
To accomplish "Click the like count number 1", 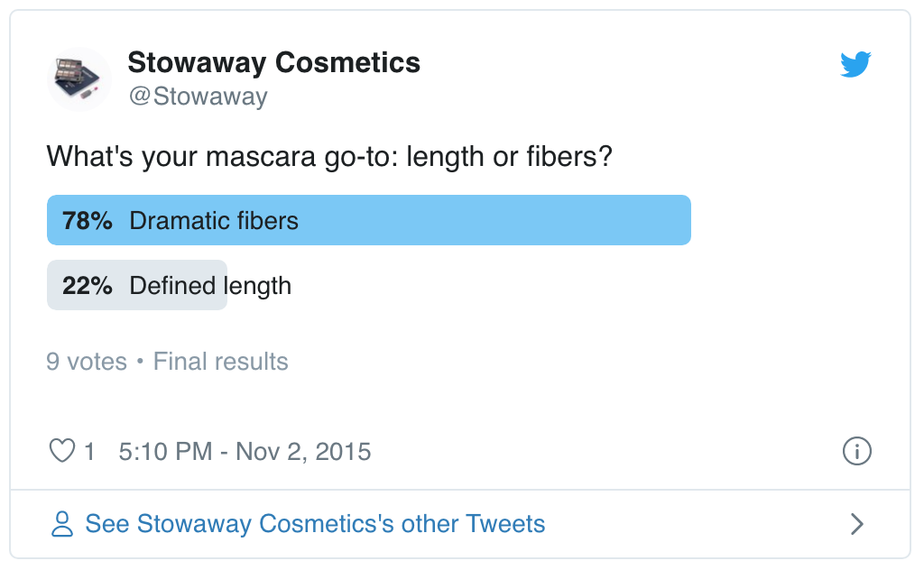I will [x=89, y=451].
